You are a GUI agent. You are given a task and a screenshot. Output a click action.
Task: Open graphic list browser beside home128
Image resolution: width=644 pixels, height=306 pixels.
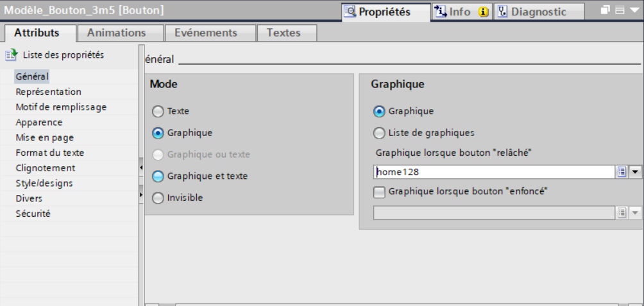click(x=621, y=172)
